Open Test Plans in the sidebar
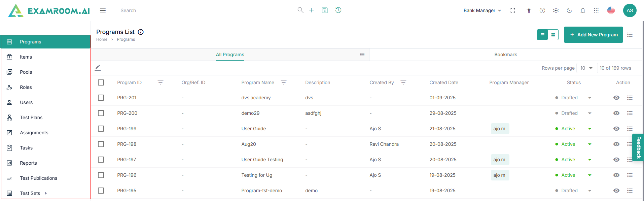Image resolution: width=644 pixels, height=201 pixels. [x=31, y=118]
